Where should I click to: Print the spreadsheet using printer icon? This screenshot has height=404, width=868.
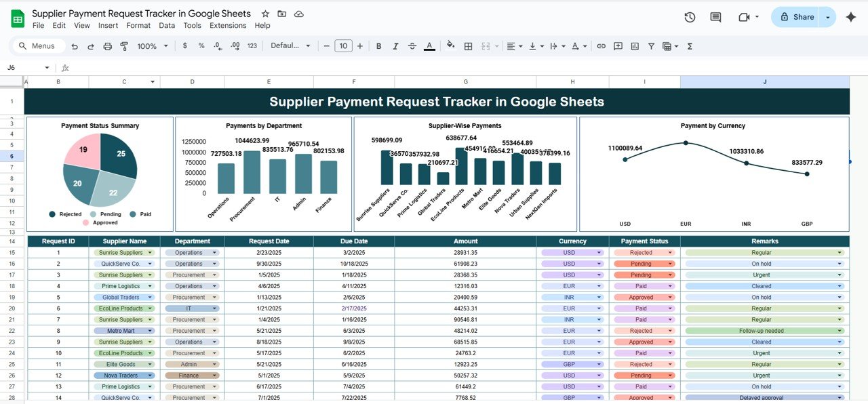[x=107, y=46]
